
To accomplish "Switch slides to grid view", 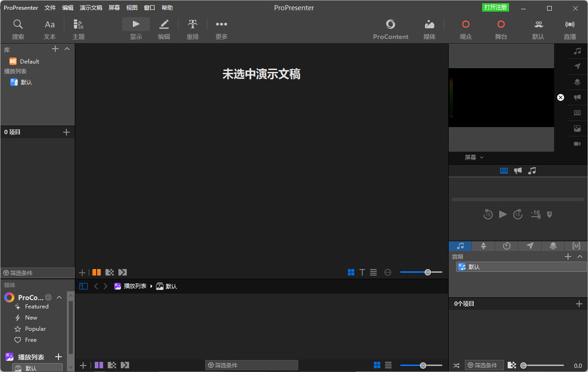I will (351, 272).
